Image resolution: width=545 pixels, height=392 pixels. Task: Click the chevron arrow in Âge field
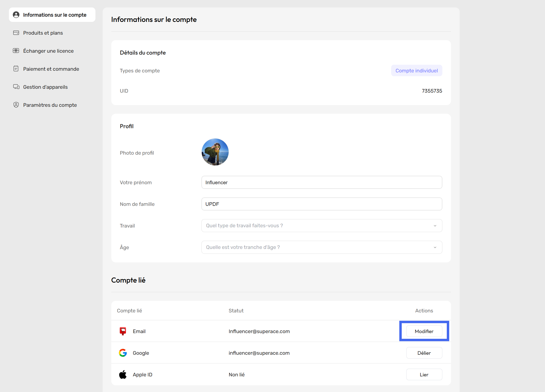coord(435,247)
